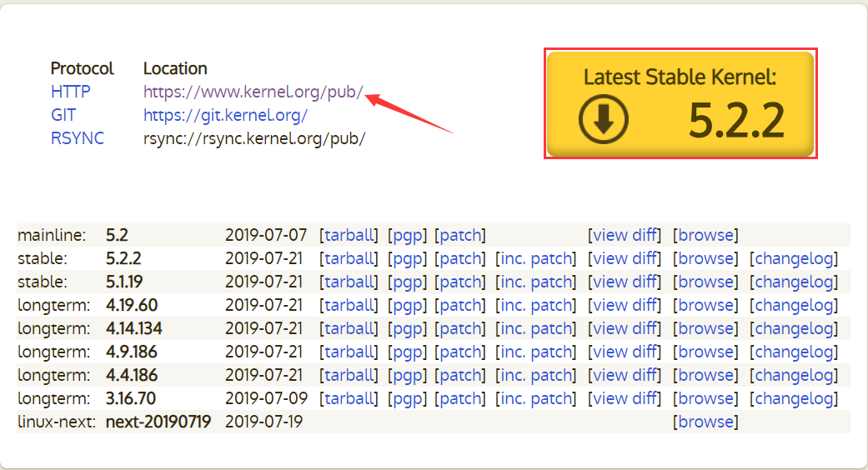868x470 pixels.
Task: Browse longterm 4.9.186 source
Action: 705,352
